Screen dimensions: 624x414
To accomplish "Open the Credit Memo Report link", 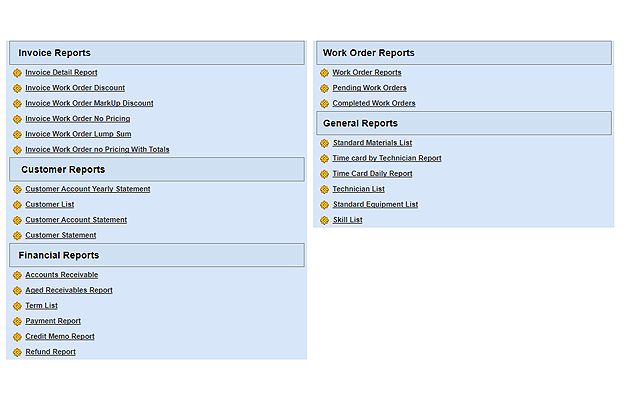I will [60, 336].
